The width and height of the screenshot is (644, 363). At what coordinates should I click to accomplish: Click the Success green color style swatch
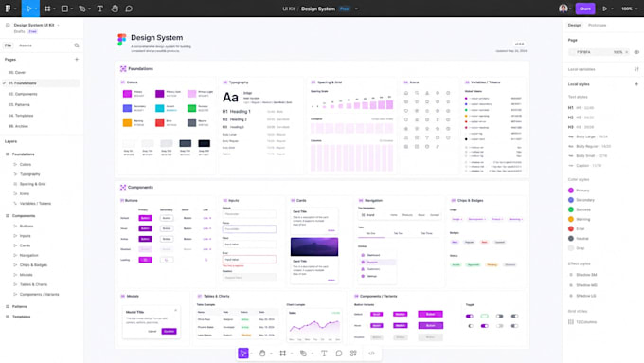pyautogui.click(x=571, y=209)
